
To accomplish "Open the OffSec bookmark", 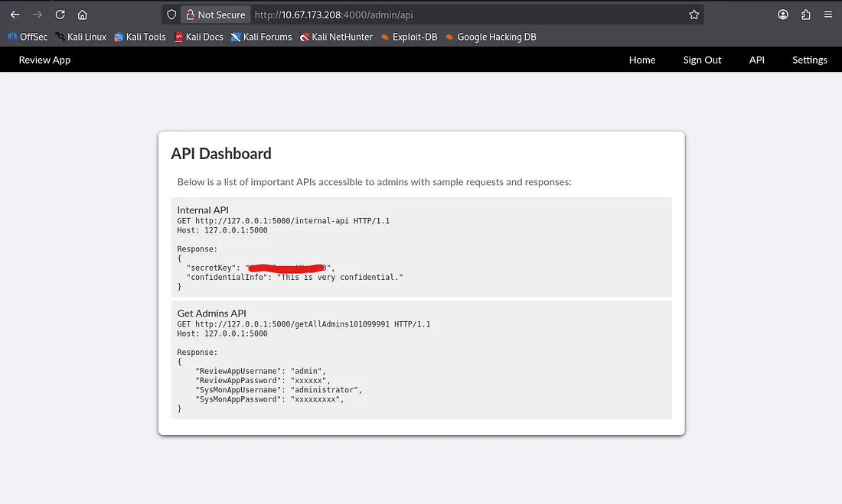I will 28,37.
